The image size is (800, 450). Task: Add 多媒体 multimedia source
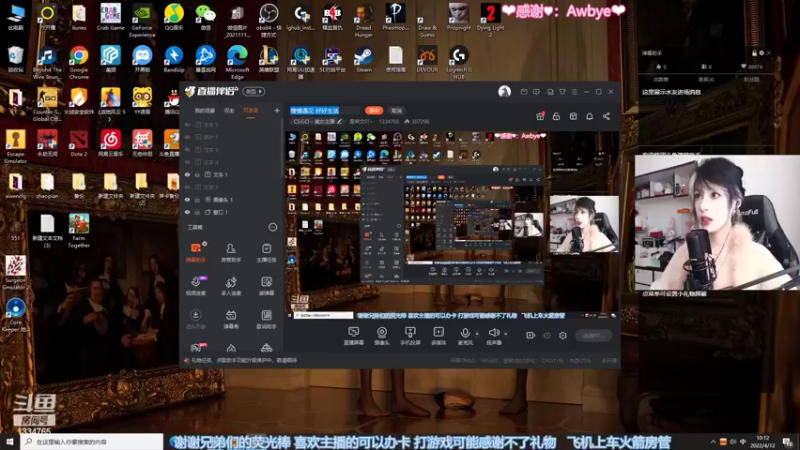coord(438,336)
